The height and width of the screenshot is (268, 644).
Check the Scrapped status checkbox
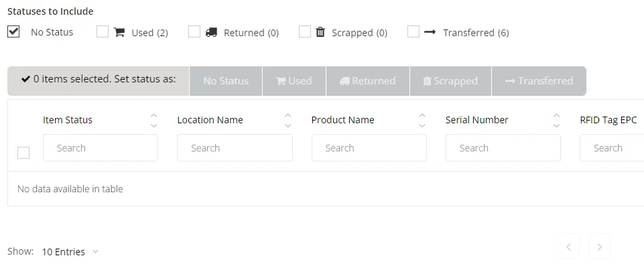[305, 31]
